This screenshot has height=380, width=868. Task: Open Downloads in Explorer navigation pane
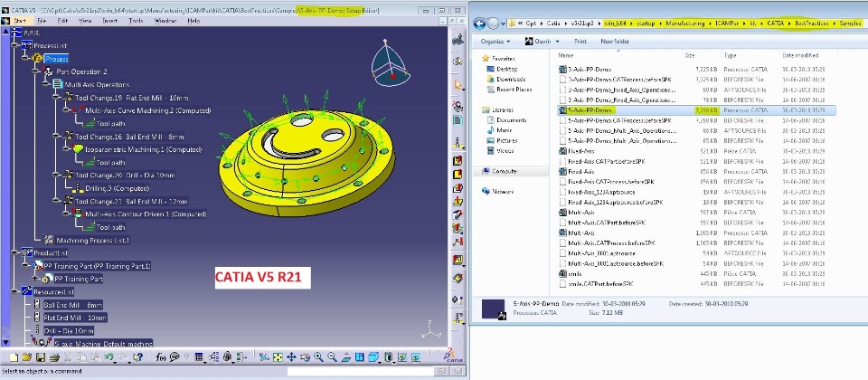pos(510,80)
